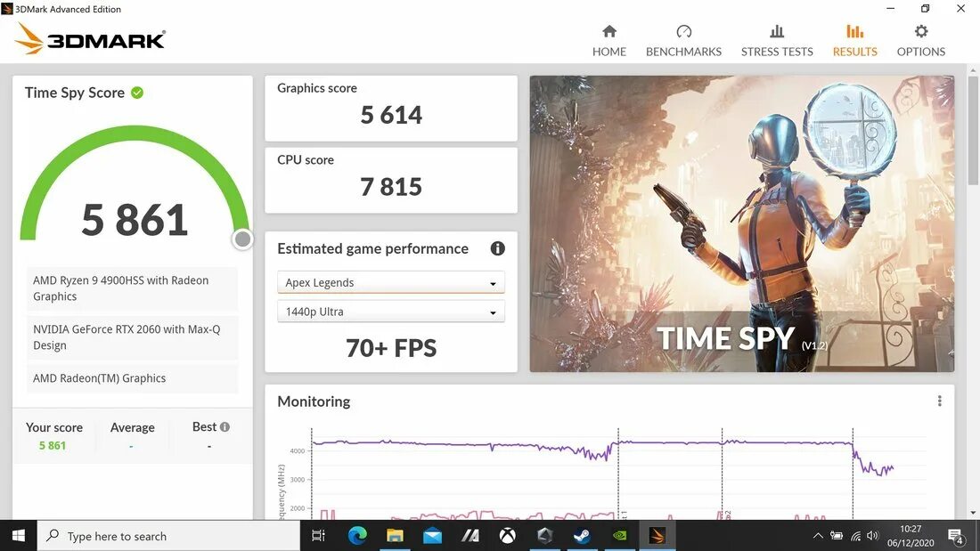Screen dimensions: 980x551
Task: Open the HOME tab
Action: (x=608, y=41)
